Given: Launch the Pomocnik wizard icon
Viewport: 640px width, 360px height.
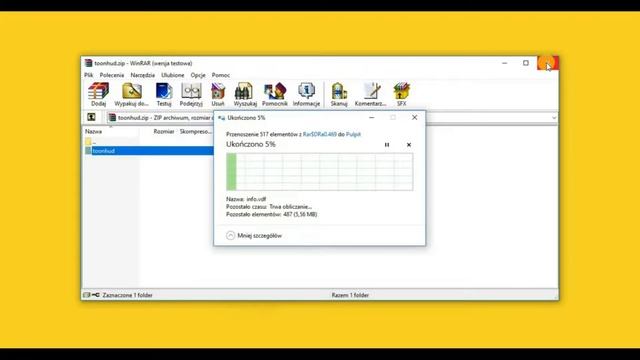Looking at the screenshot, I should tap(275, 94).
